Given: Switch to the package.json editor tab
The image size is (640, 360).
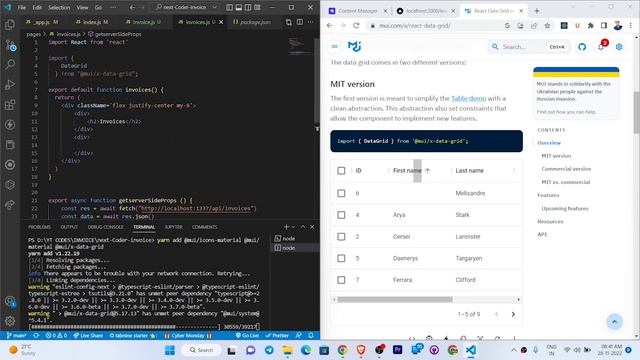Looking at the screenshot, I should 252,22.
